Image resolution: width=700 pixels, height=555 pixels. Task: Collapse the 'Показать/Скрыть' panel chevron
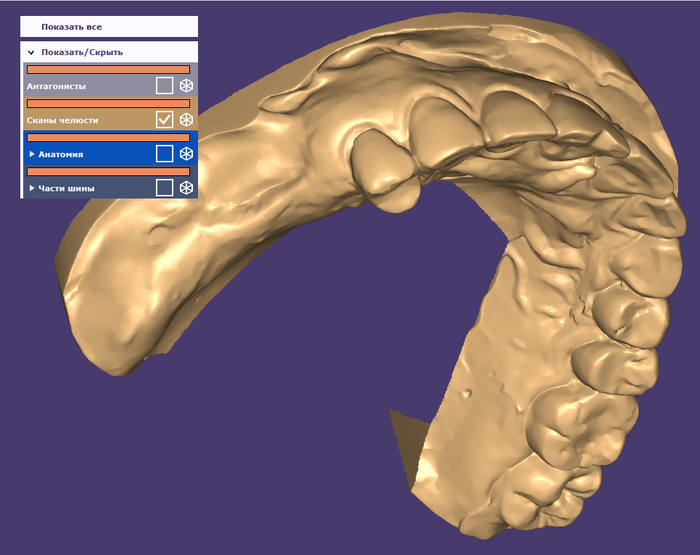[x=32, y=52]
